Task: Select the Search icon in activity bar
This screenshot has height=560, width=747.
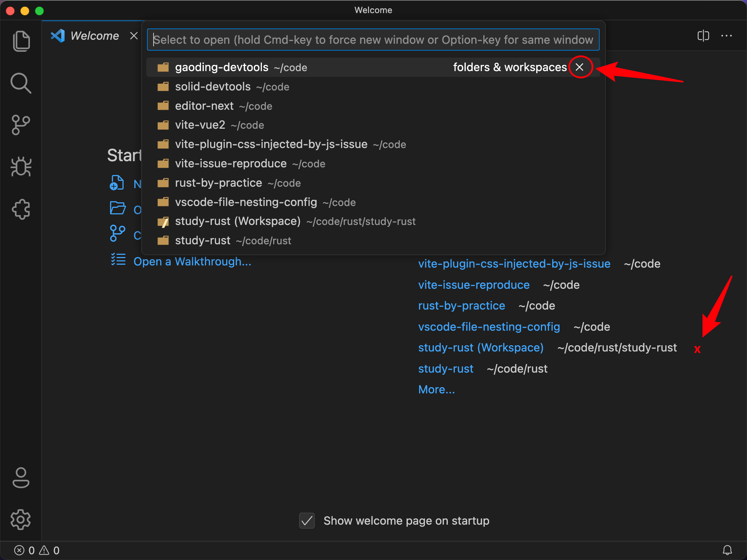Action: pos(21,83)
